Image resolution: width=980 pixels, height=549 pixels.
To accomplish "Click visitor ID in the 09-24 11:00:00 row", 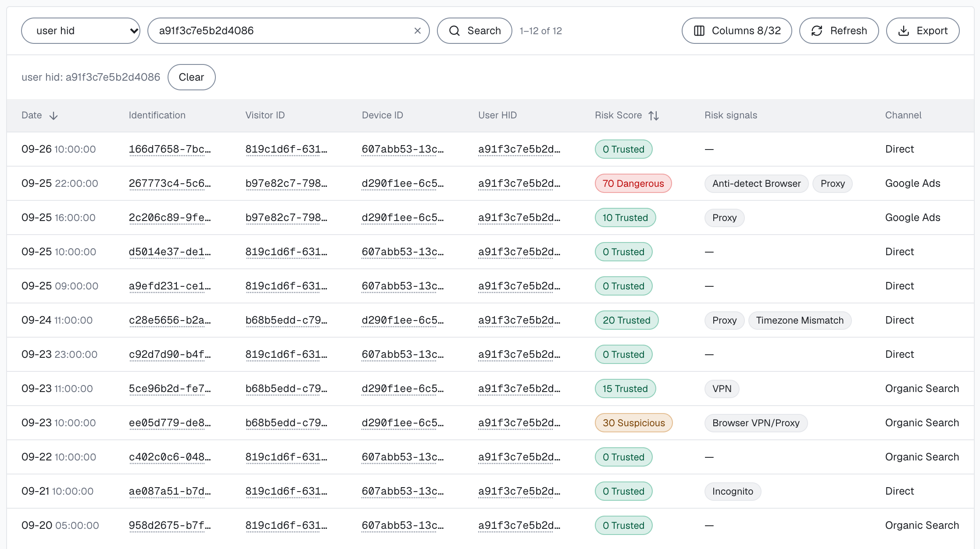I will [286, 320].
